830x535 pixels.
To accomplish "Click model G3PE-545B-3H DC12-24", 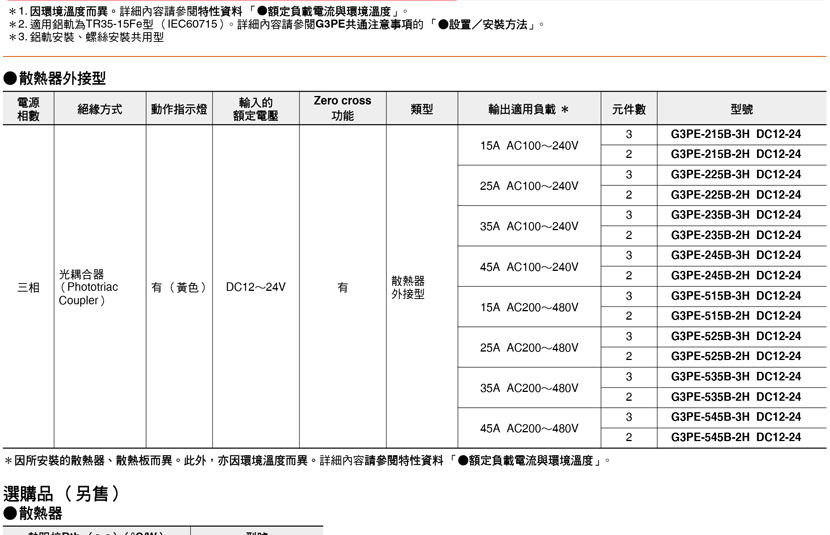I will 736,417.
